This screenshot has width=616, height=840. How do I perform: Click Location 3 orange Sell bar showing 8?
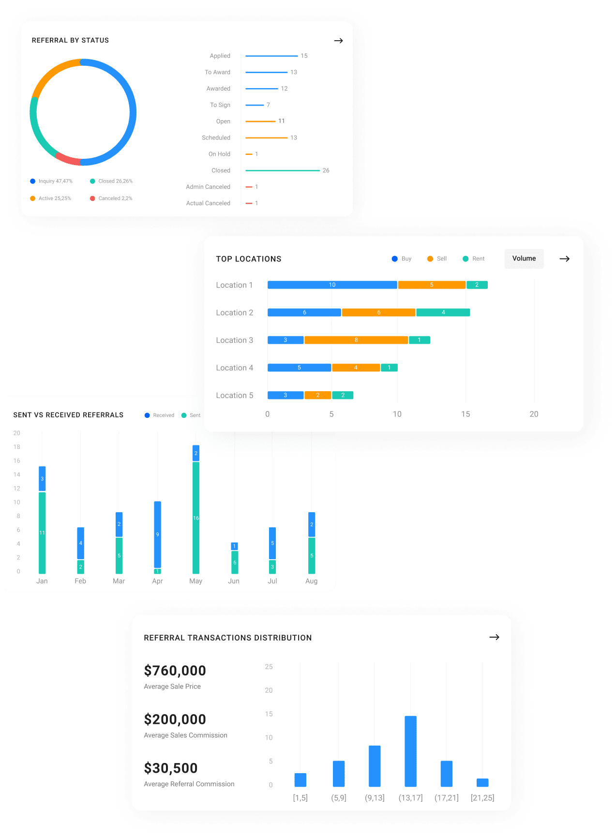pyautogui.click(x=356, y=340)
